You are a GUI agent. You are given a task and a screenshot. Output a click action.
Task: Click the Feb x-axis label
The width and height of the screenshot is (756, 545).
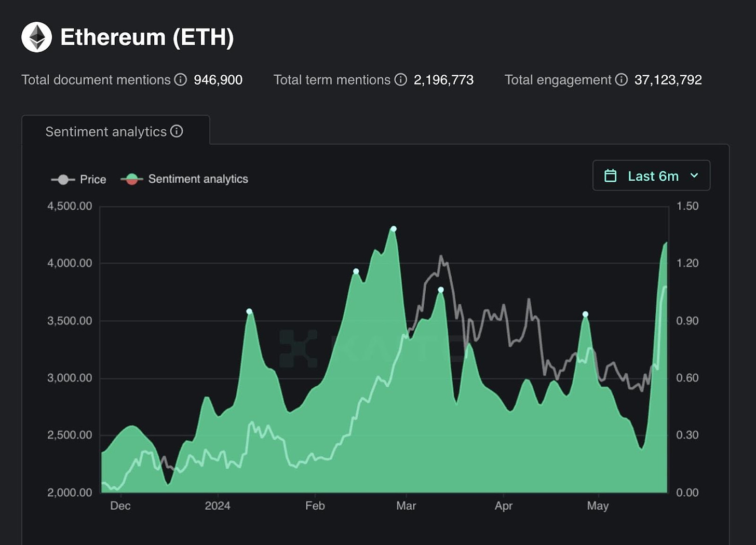coord(315,506)
